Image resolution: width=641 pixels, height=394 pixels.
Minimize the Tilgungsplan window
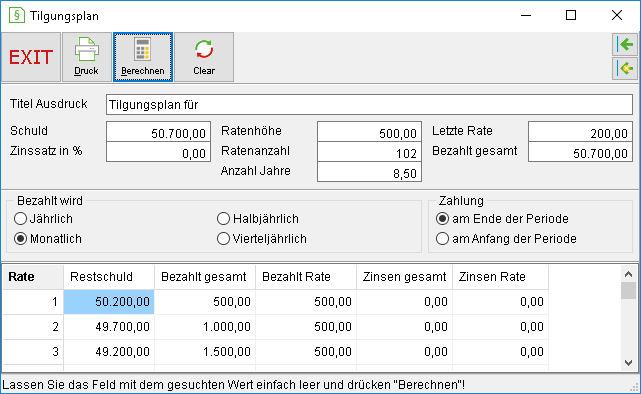pyautogui.click(x=526, y=16)
